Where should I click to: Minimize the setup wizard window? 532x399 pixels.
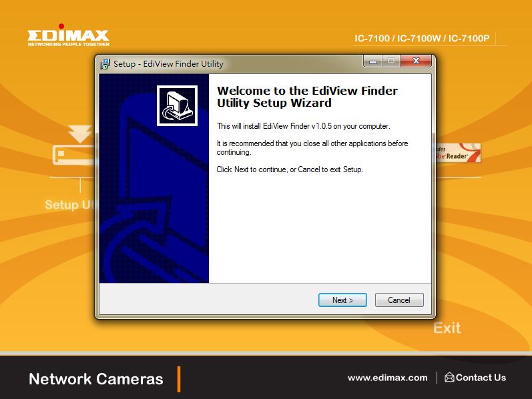pos(373,61)
